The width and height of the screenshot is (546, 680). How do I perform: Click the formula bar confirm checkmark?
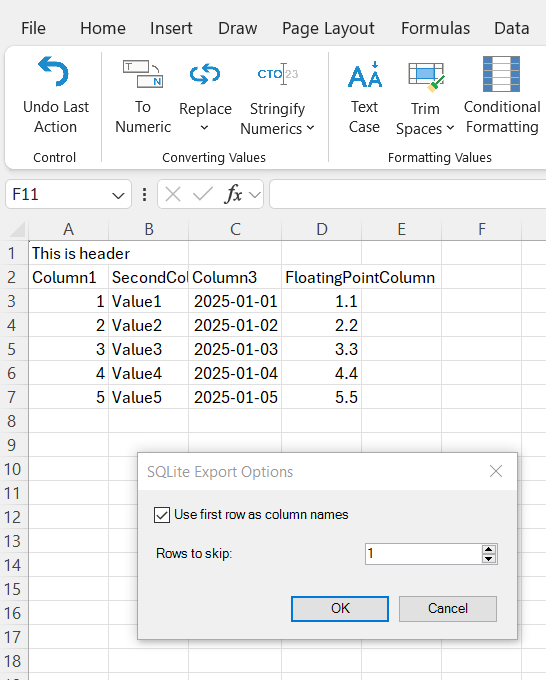pos(203,194)
